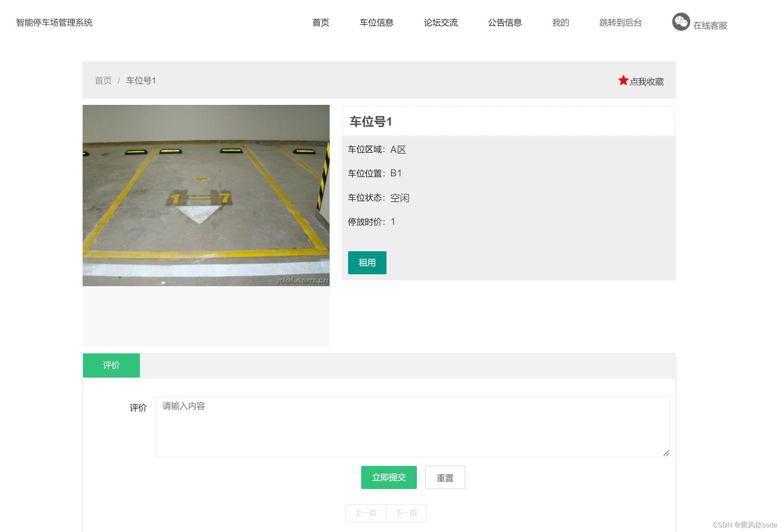783x532 pixels.
Task: Open 首页 in top navigation
Action: click(320, 23)
